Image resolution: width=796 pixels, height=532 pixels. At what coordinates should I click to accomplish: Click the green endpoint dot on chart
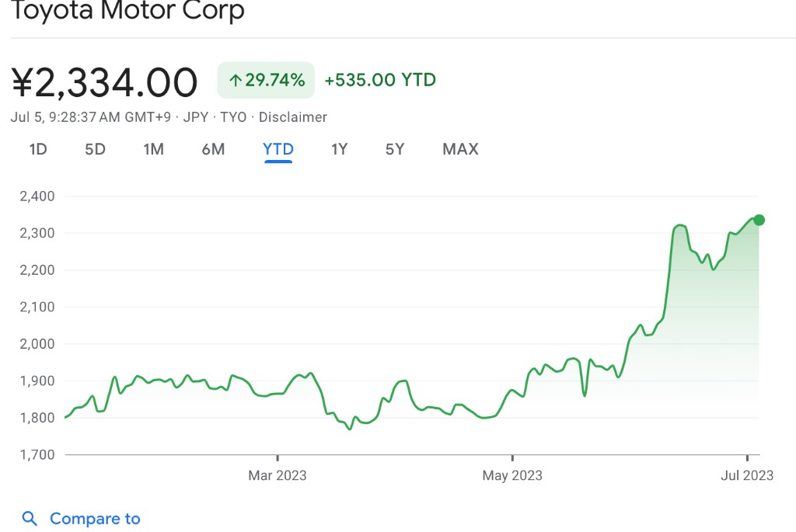click(759, 220)
